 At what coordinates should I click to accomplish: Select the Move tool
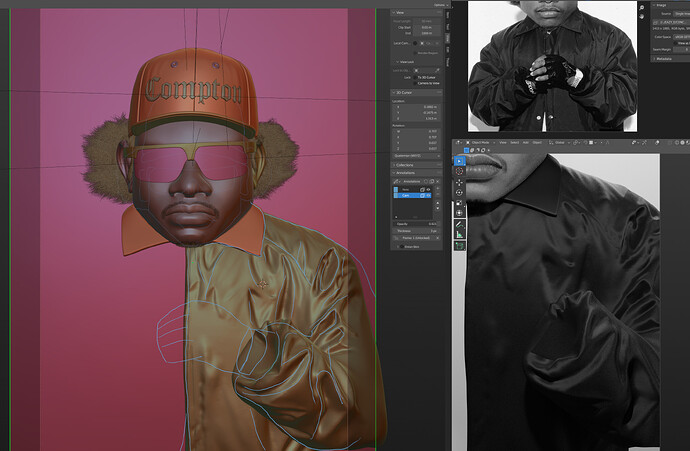[x=459, y=182]
